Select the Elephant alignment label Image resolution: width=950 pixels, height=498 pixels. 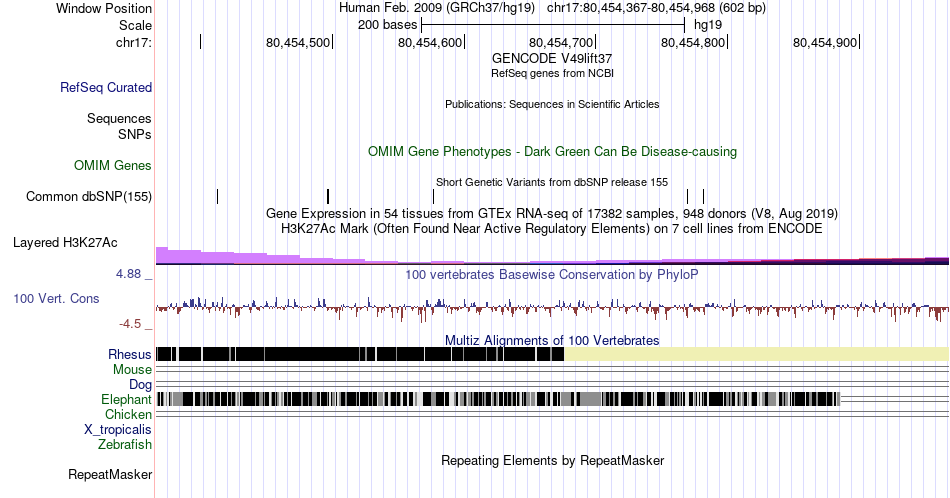[x=127, y=399]
